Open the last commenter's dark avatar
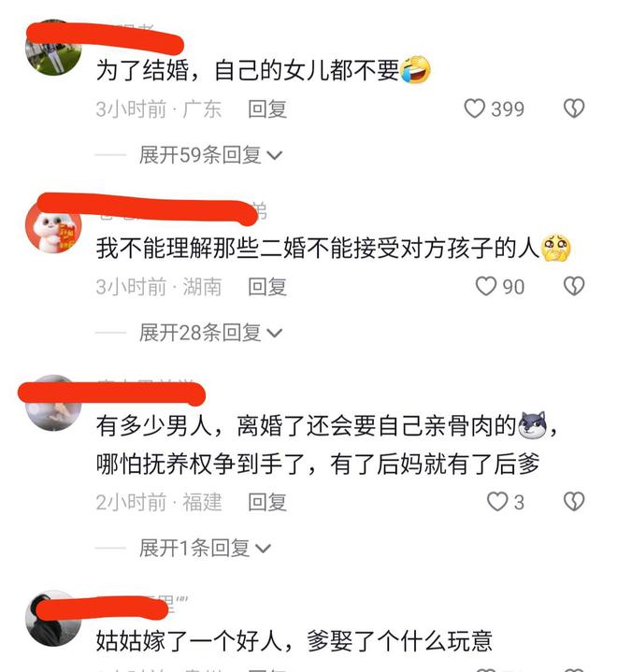Screen dimensions: 617x672 53,619
